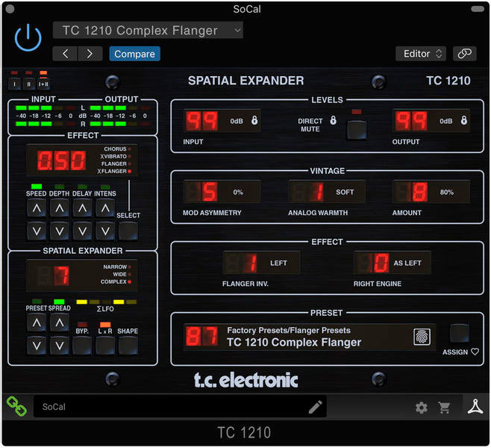Click the fingerprint icon in Preset display
Image resolution: width=491 pixels, height=448 pixels.
tap(423, 337)
